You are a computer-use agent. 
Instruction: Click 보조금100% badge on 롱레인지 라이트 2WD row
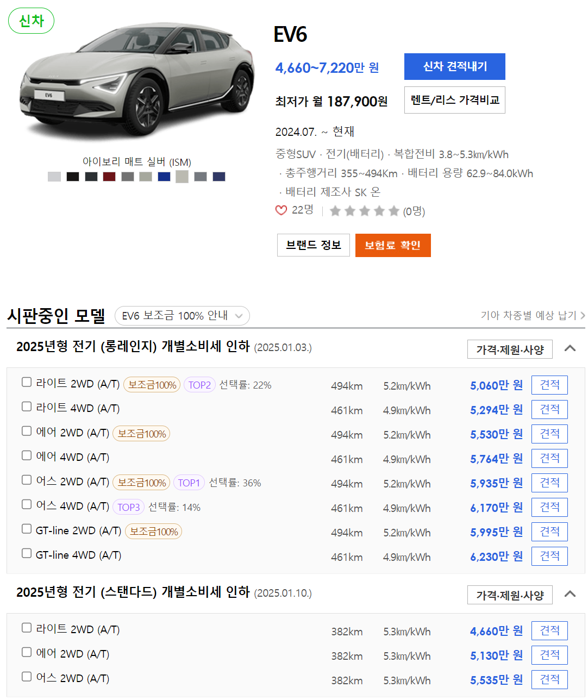[152, 385]
